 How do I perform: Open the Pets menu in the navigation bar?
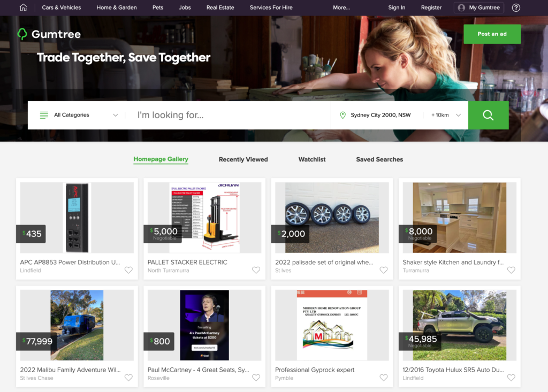click(x=157, y=7)
